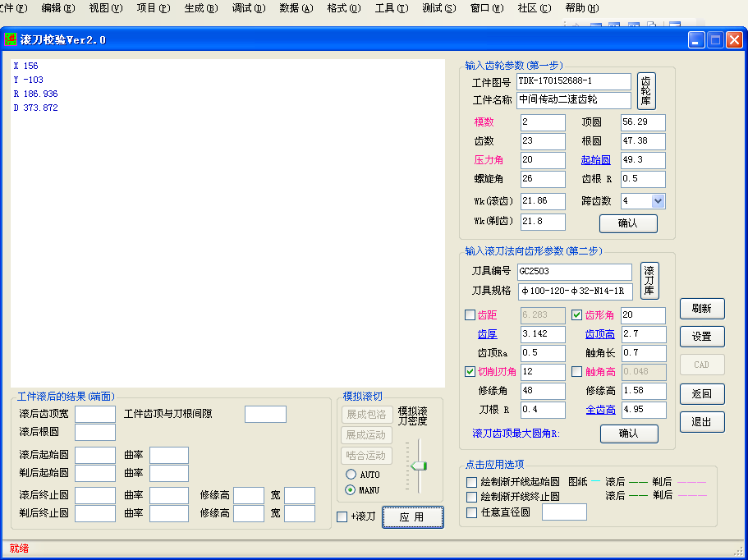Click the 模数 input field

coord(543,122)
